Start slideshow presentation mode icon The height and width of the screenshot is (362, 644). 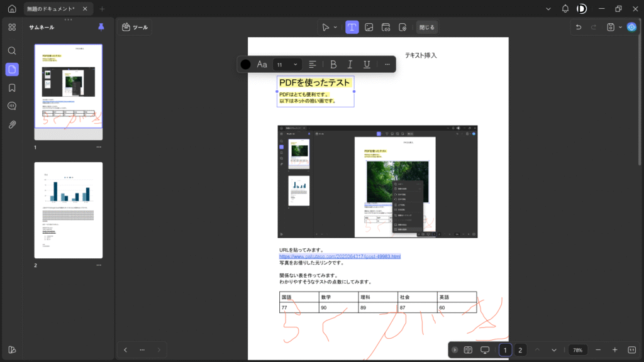(485, 350)
